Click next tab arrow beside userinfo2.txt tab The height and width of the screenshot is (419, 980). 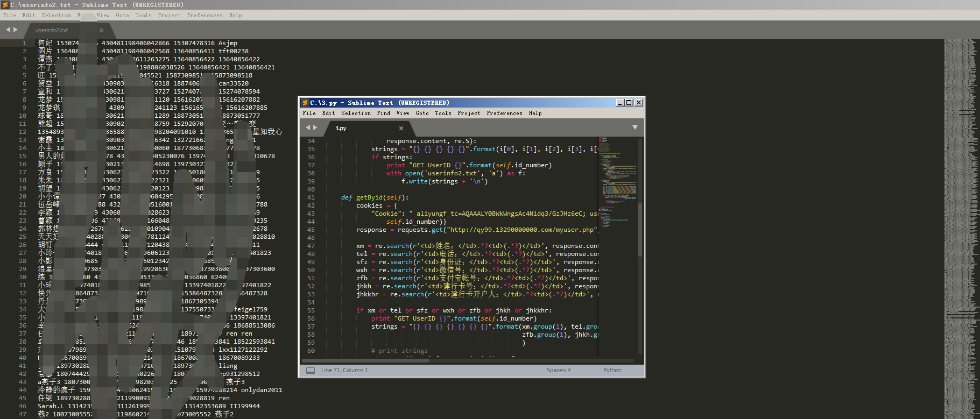pyautogui.click(x=16, y=30)
